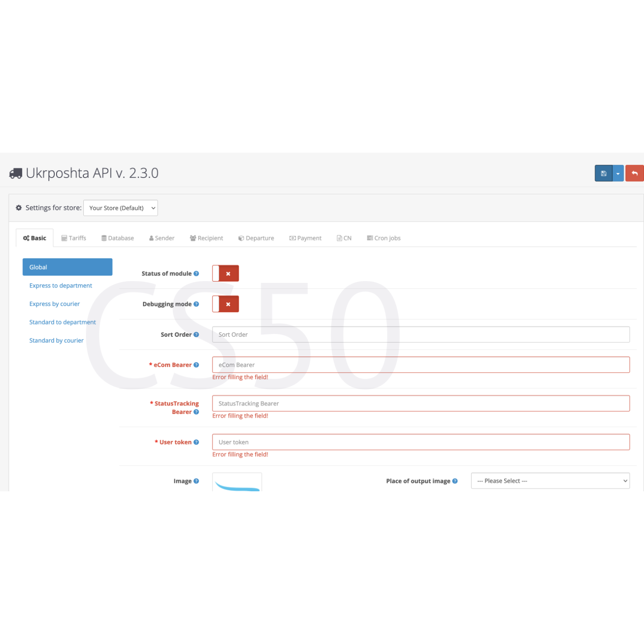Viewport: 644px width, 644px height.
Task: Focus the StatusTracking Bearer text field
Action: [x=420, y=403]
